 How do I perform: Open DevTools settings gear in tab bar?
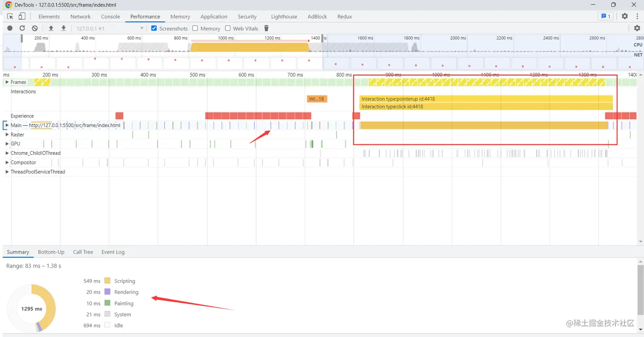[624, 16]
